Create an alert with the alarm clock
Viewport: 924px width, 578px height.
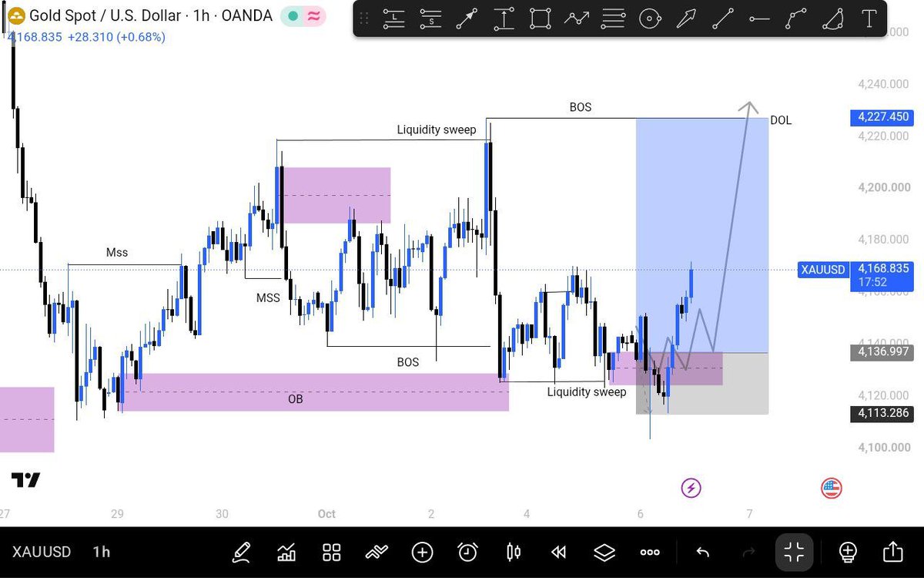pyautogui.click(x=467, y=552)
